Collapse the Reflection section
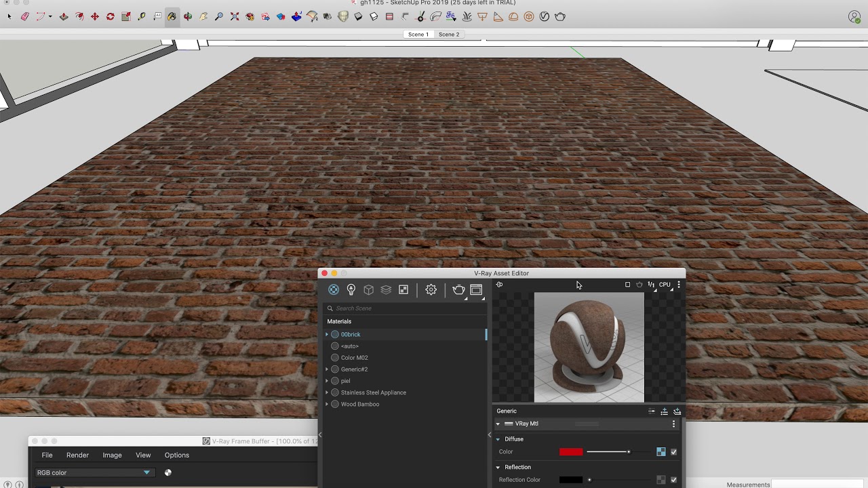The image size is (868, 488). pos(498,467)
